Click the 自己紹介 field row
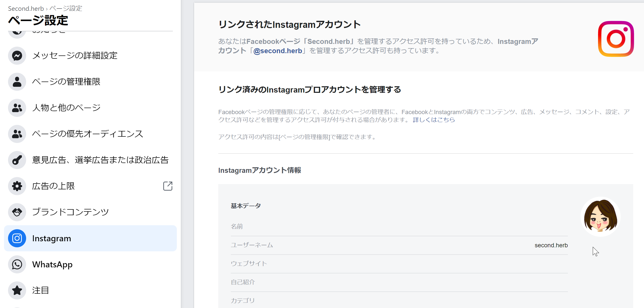Screen dimensions: 644x308 [399, 282]
